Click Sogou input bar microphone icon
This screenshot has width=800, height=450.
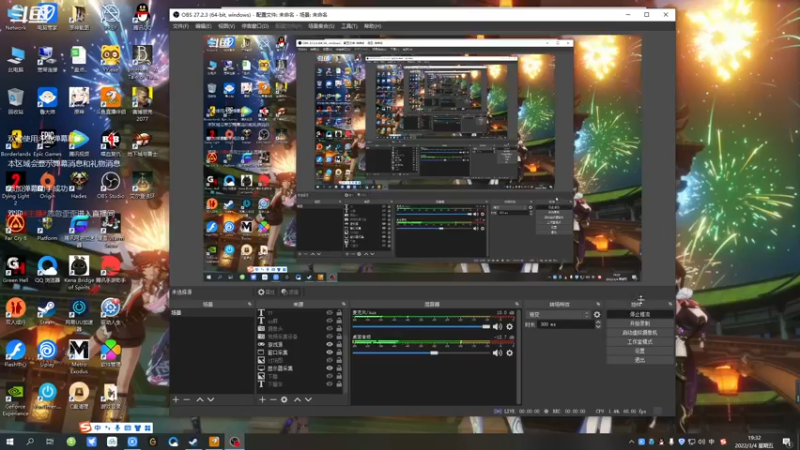pos(118,428)
